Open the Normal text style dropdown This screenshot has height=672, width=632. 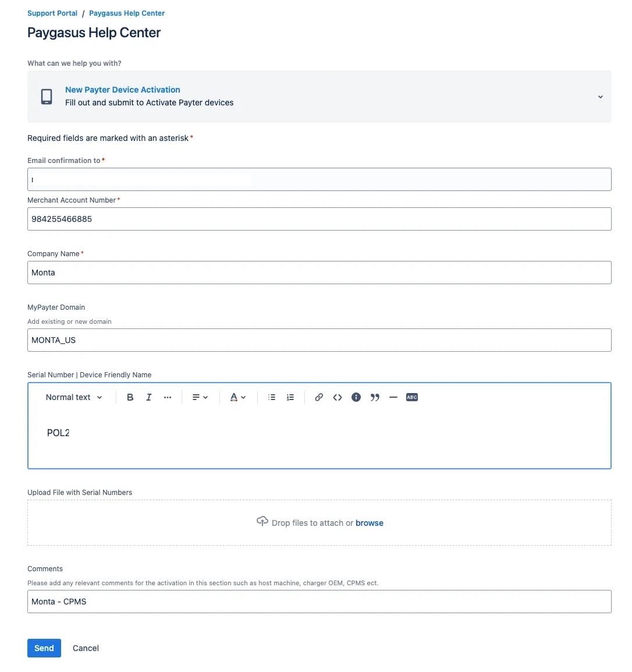tap(73, 397)
